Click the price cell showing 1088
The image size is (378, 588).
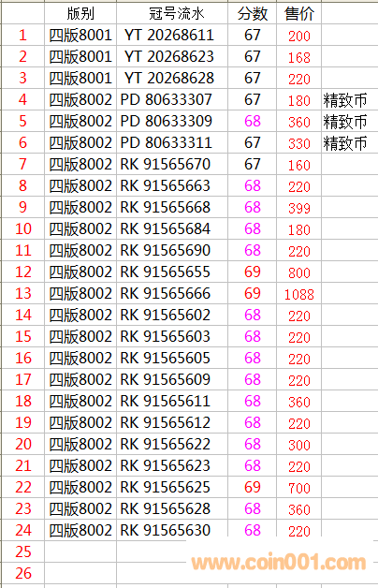[299, 294]
